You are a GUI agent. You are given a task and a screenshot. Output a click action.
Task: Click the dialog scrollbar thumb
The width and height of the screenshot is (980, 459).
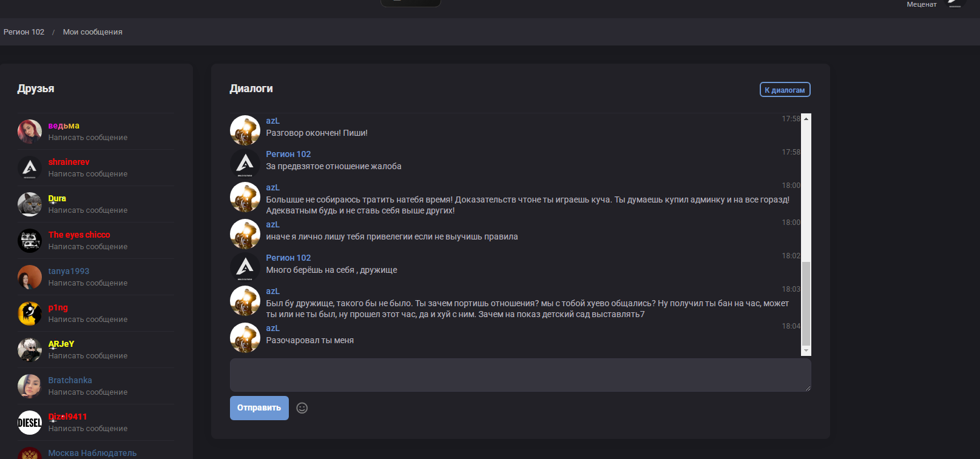coord(806,303)
